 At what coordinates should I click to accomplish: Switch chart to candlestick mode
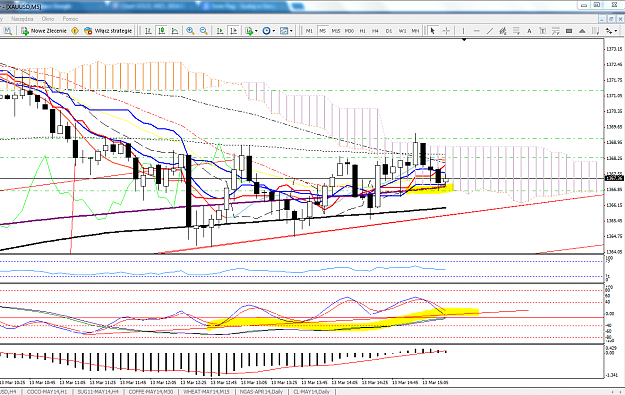[161, 31]
